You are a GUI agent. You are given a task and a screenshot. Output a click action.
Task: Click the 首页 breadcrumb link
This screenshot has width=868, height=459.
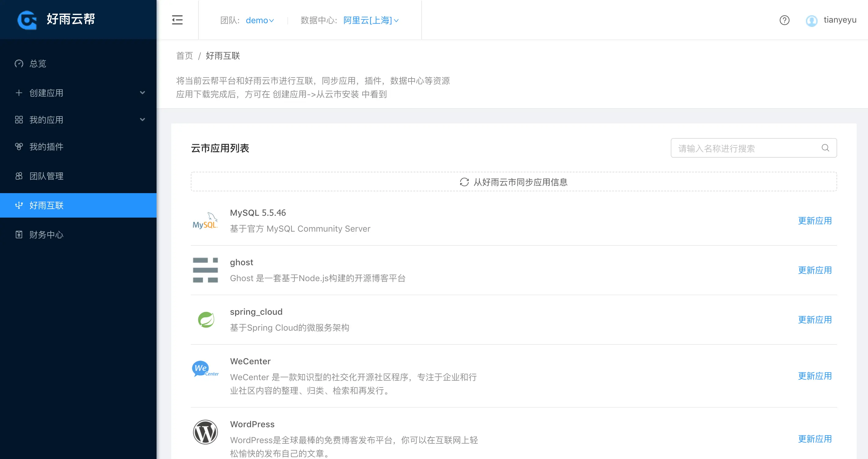[x=184, y=56]
